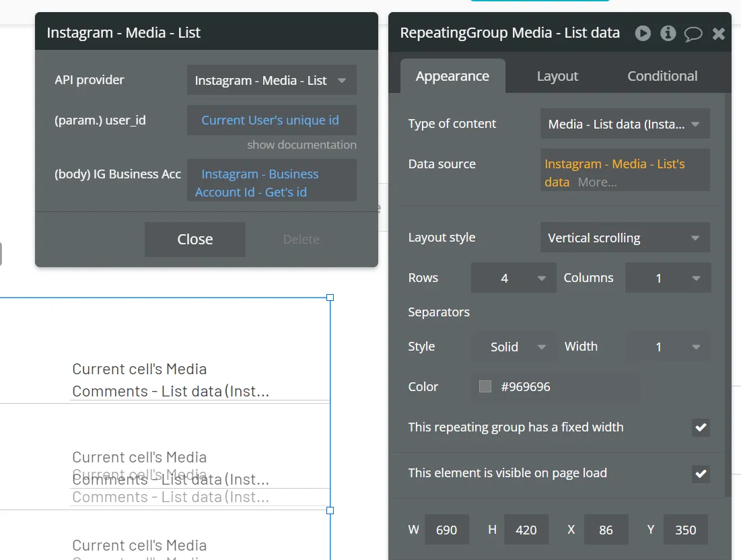
Task: Click the H height input field
Action: (x=526, y=530)
